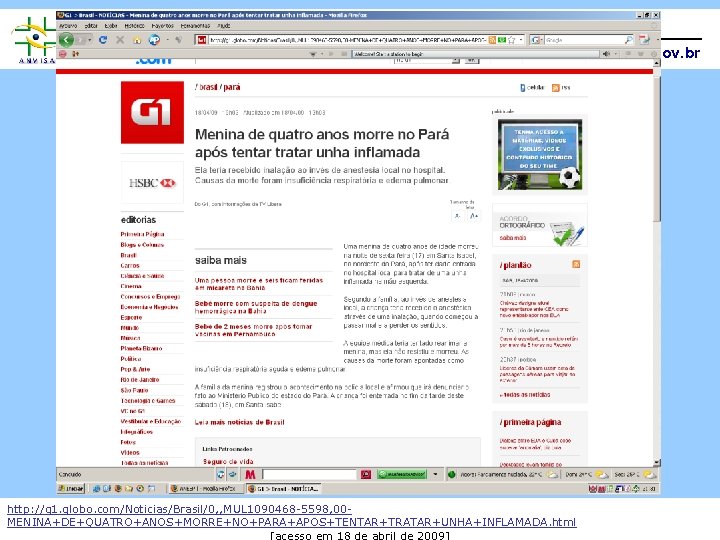Click the celular phone icon link

[532, 87]
